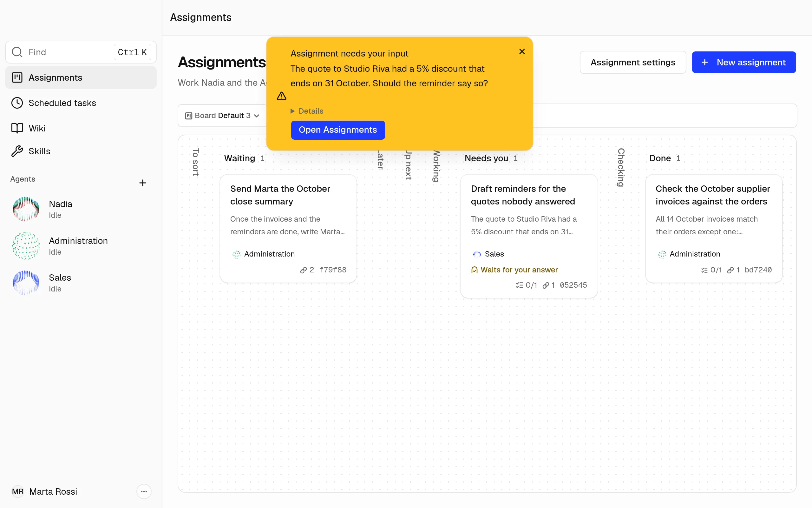Expand the collapsed To sort column
The height and width of the screenshot is (508, 812).
tap(196, 162)
